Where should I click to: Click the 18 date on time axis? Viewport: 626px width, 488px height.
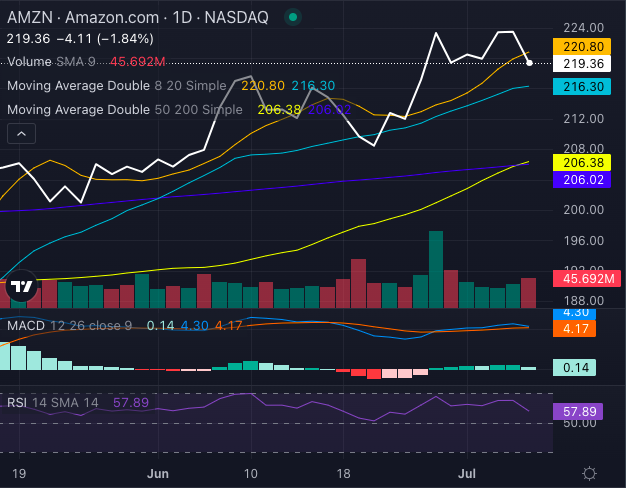click(x=343, y=474)
